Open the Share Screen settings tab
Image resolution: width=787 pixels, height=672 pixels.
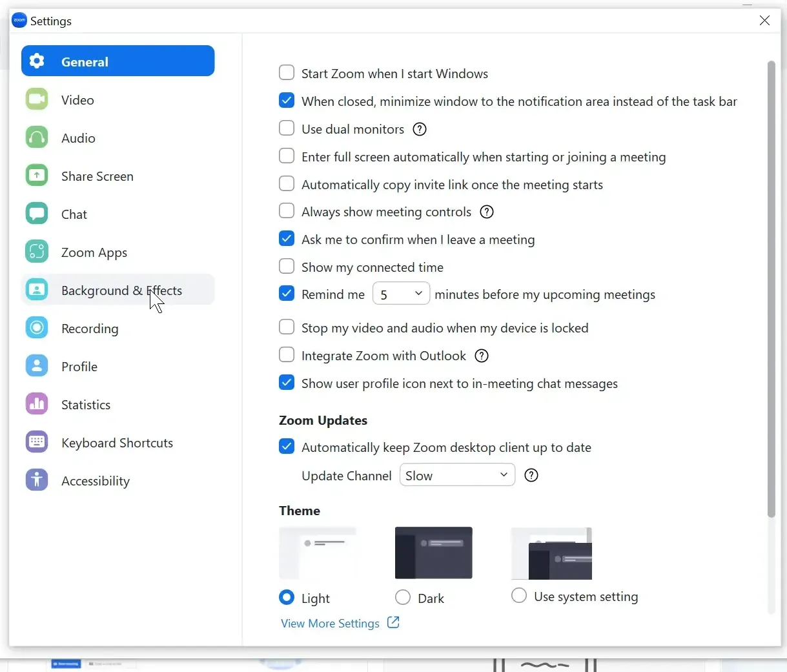tap(118, 176)
